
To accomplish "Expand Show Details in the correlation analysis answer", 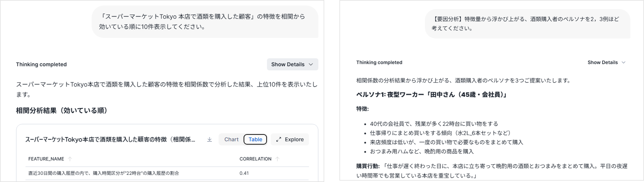I will click(x=292, y=64).
